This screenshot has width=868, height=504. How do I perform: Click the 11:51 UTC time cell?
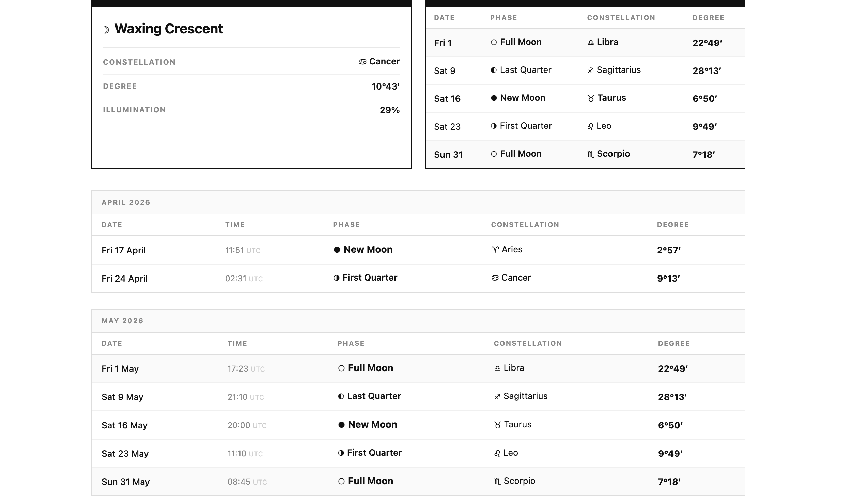click(243, 250)
